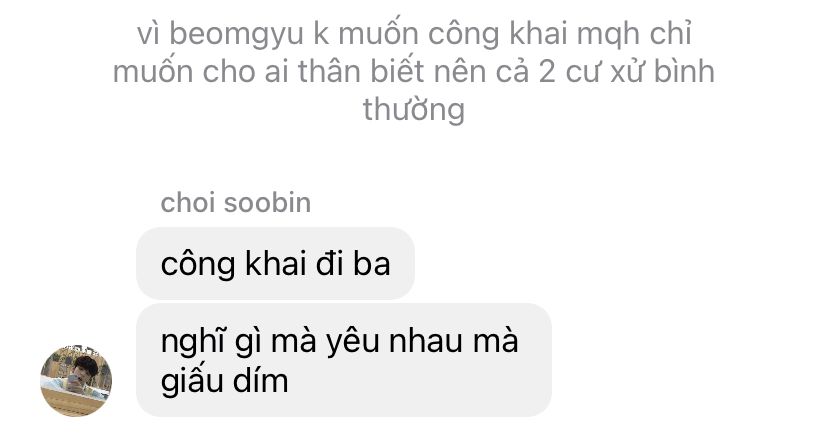Screen dimensions: 828x436
Task: Click the sender name "choi soobin"
Action: [x=236, y=203]
